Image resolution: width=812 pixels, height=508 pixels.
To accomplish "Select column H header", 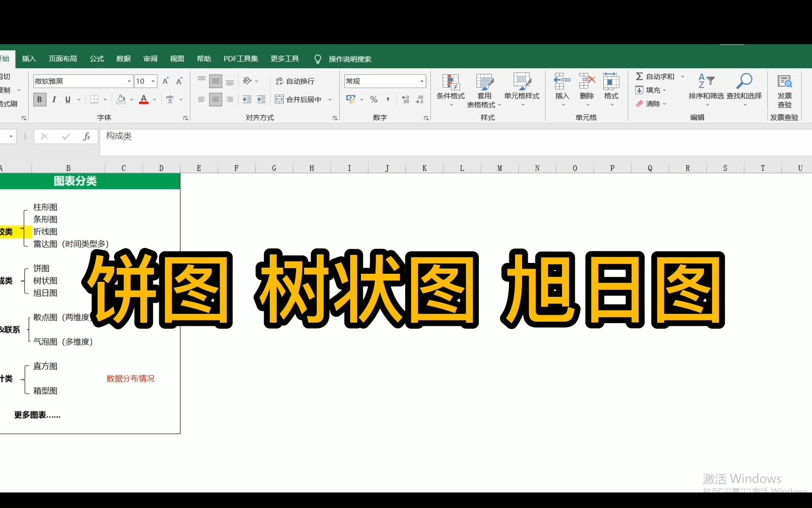I will (312, 168).
